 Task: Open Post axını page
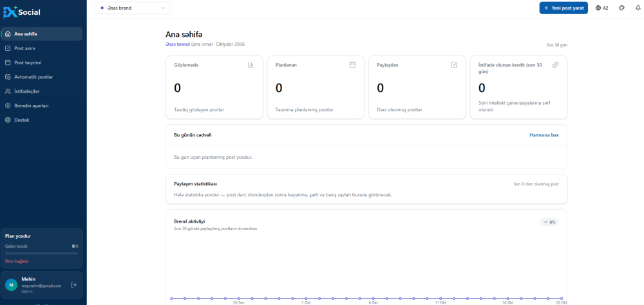click(x=41, y=48)
